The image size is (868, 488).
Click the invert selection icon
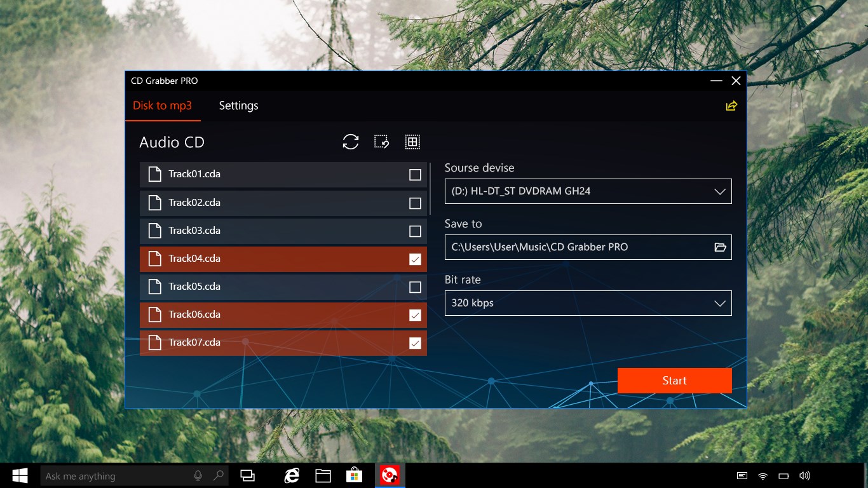[382, 142]
